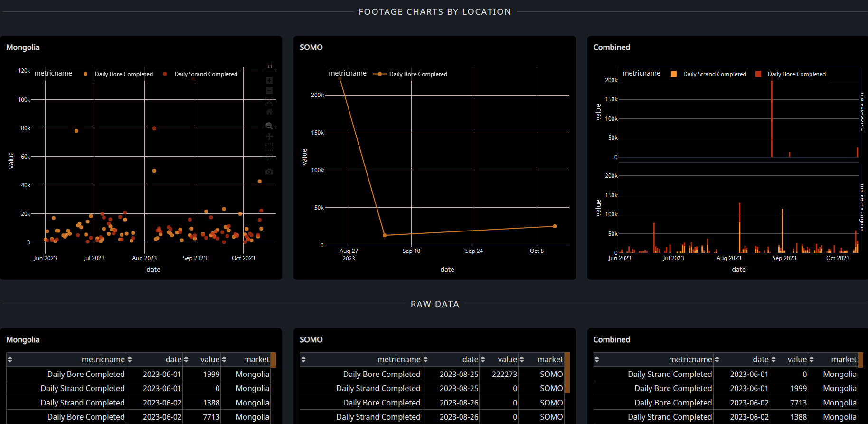Click the Oct 8 endpoint on SOMO line chart

tap(555, 226)
